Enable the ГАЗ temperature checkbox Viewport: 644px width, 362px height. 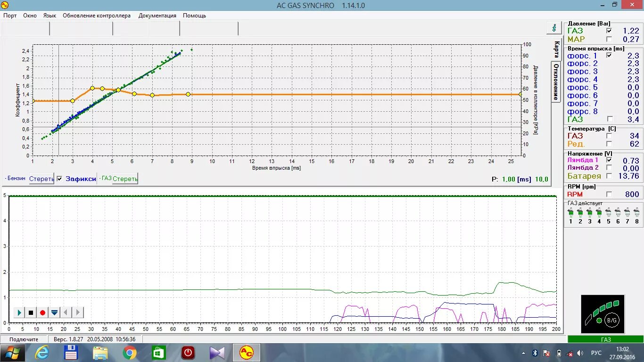pyautogui.click(x=609, y=136)
